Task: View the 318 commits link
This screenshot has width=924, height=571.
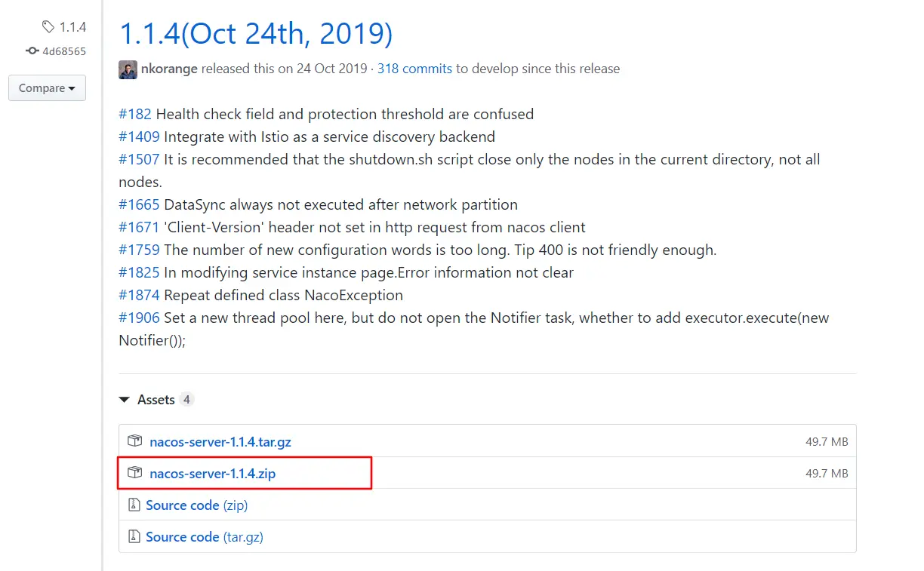Action: (414, 69)
